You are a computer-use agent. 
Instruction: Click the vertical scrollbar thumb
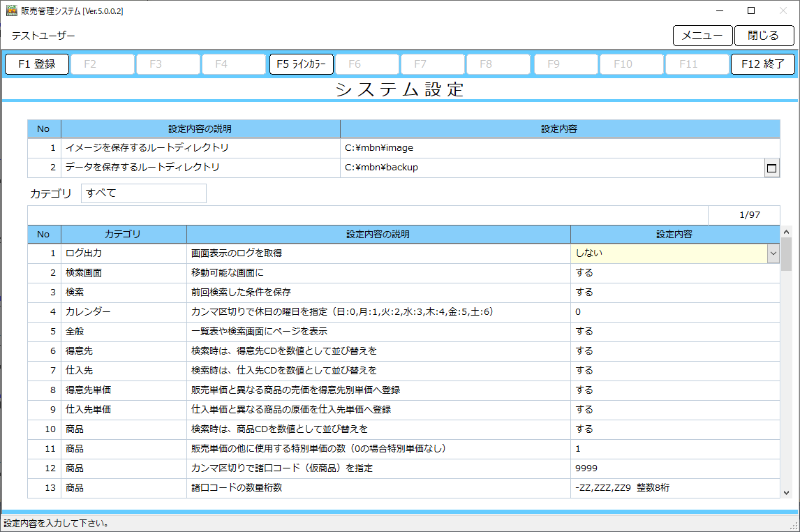click(x=786, y=255)
